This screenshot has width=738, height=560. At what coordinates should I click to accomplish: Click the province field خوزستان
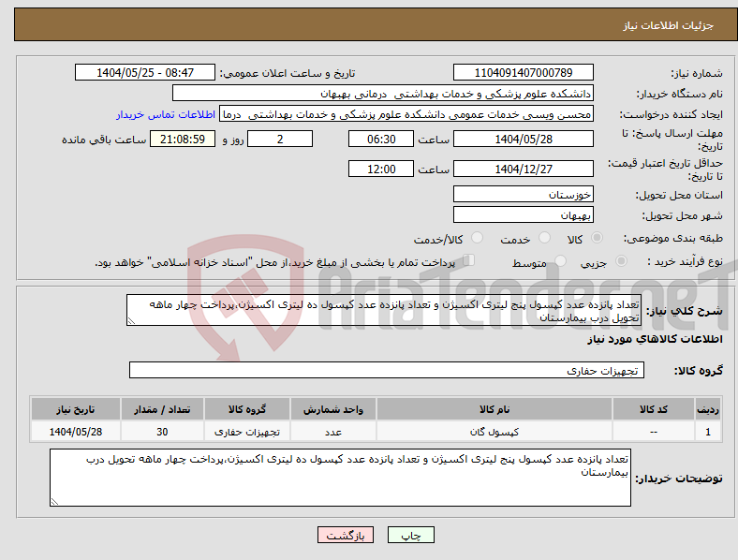tap(523, 194)
